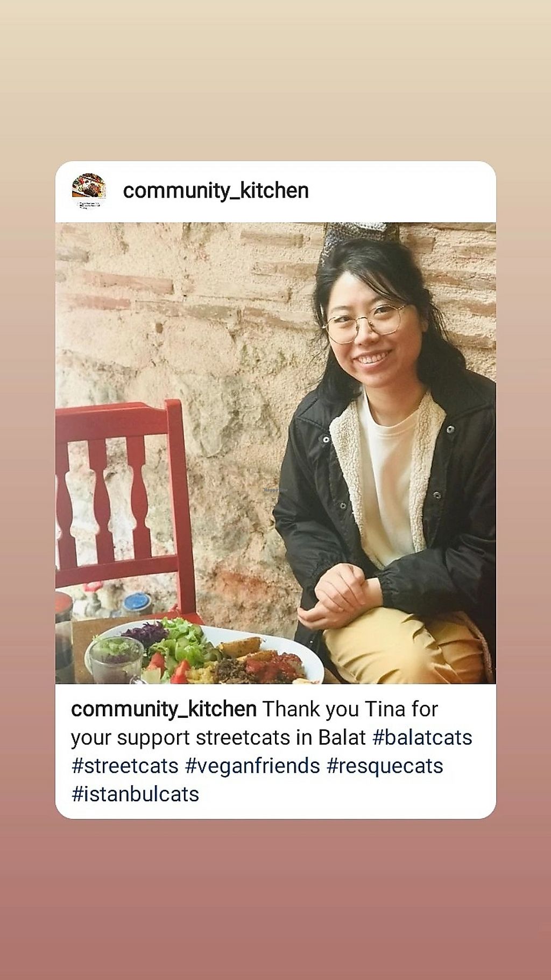The width and height of the screenshot is (551, 980).
Task: Open the #streetcats hashtag
Action: point(125,765)
